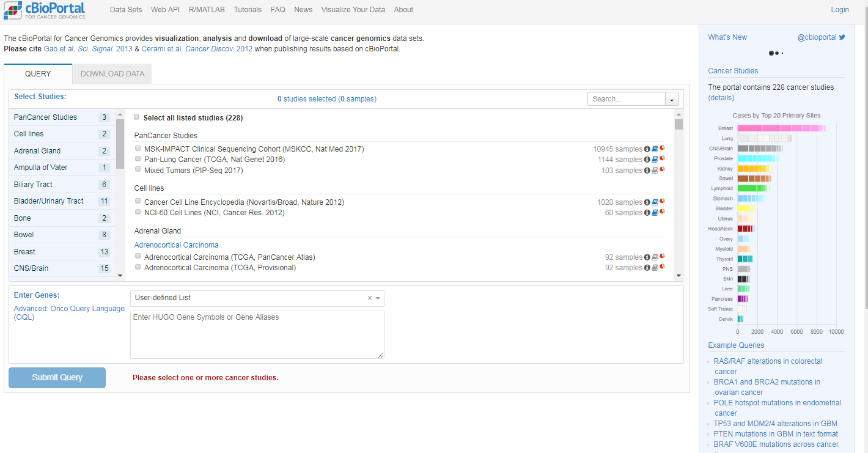Switch to the Download Data tab

112,74
